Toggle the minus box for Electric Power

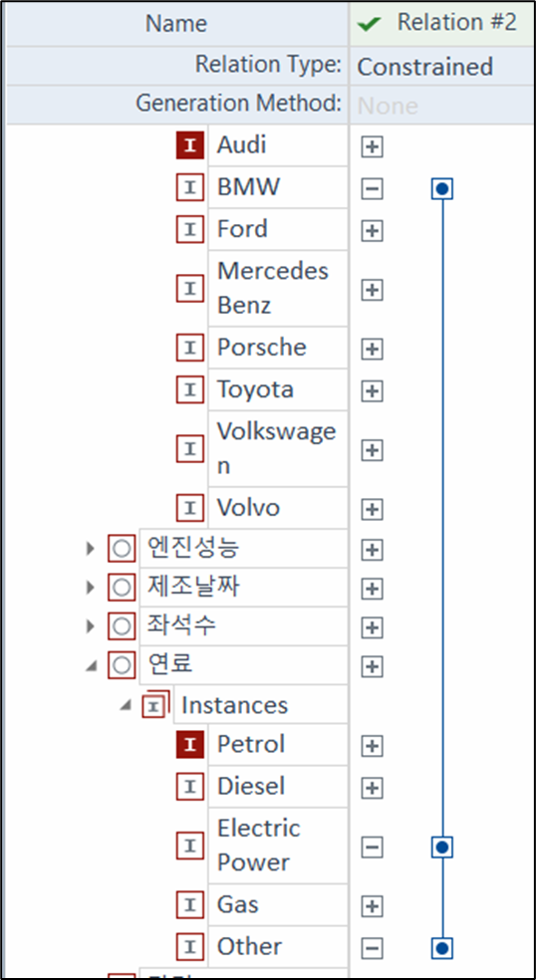[x=373, y=848]
